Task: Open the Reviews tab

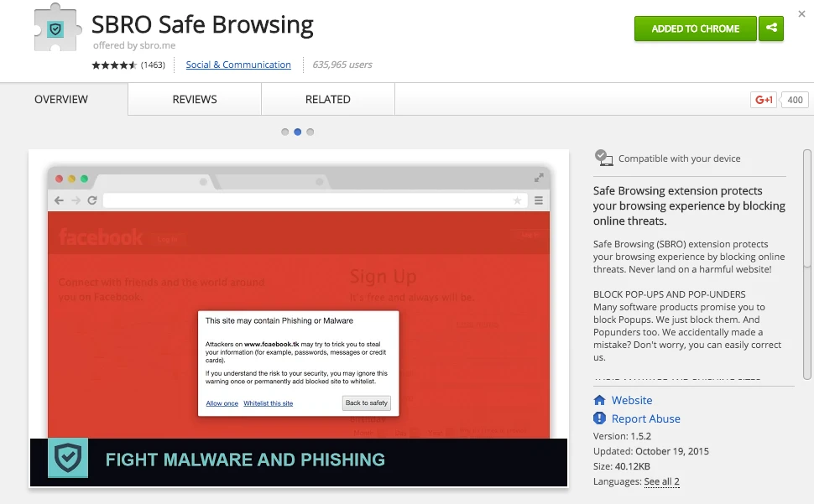Action: [195, 99]
